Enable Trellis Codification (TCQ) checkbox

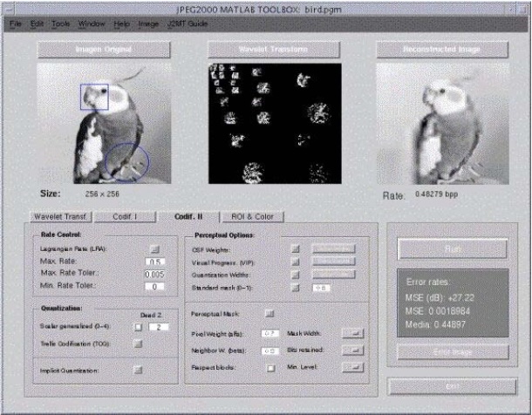(x=138, y=344)
